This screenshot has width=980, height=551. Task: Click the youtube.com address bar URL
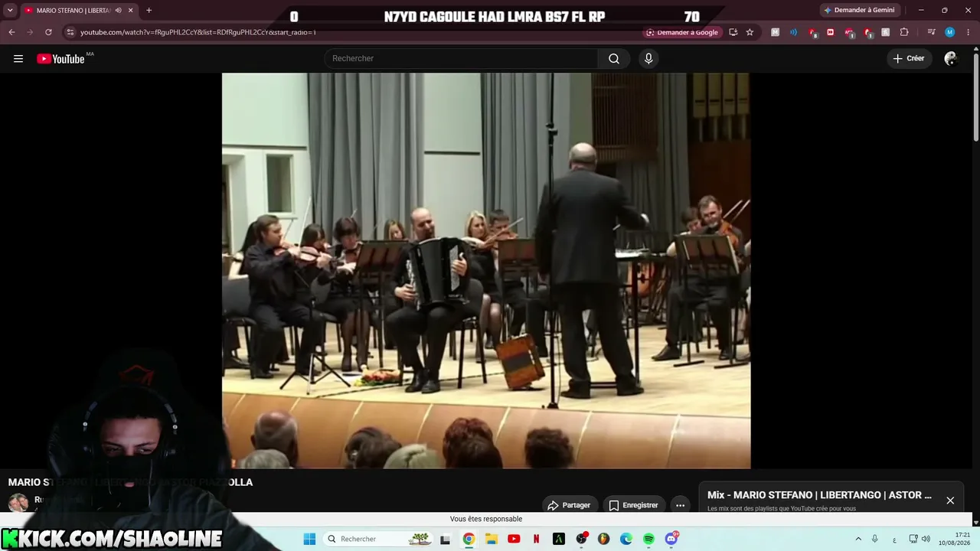pos(198,32)
